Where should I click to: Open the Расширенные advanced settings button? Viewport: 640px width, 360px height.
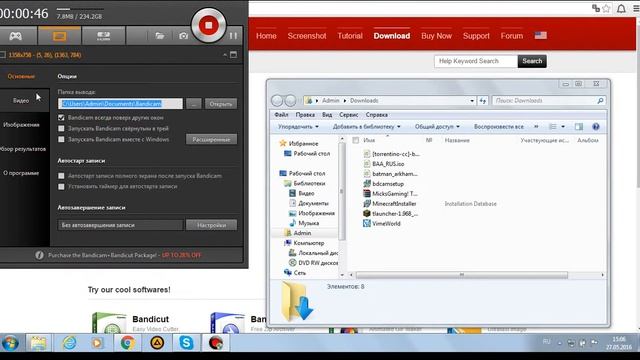point(211,140)
